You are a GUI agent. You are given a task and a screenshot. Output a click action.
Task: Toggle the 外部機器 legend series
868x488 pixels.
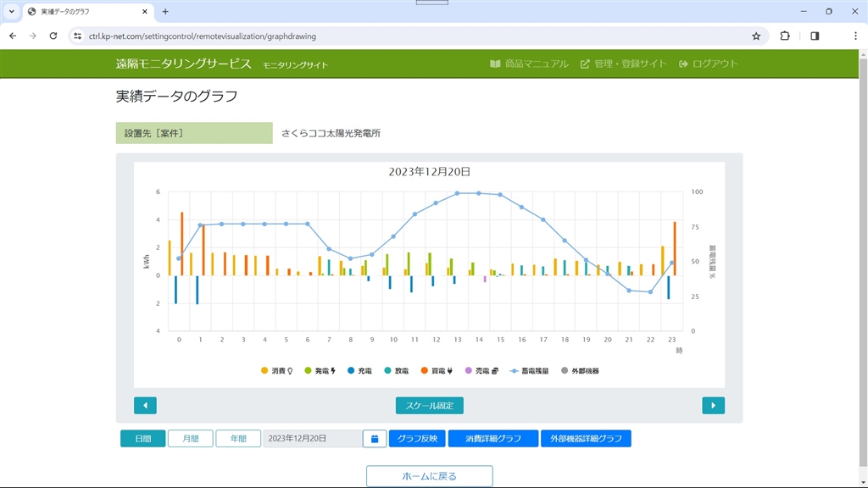coord(580,371)
